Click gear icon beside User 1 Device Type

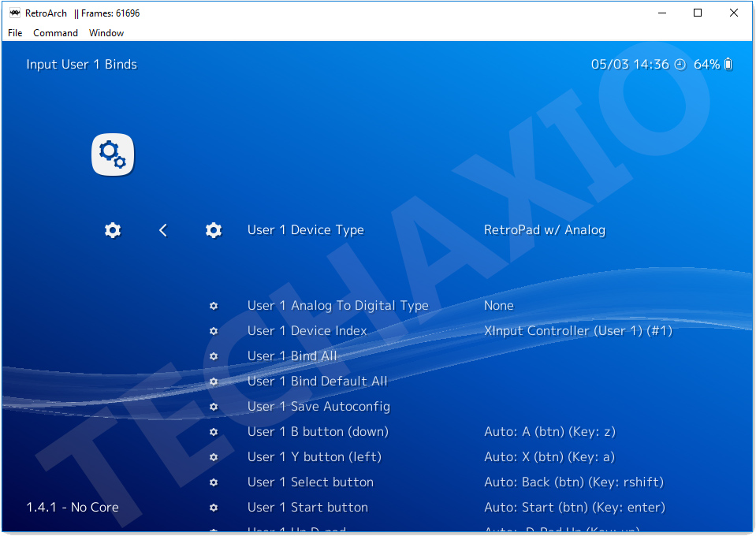point(214,230)
